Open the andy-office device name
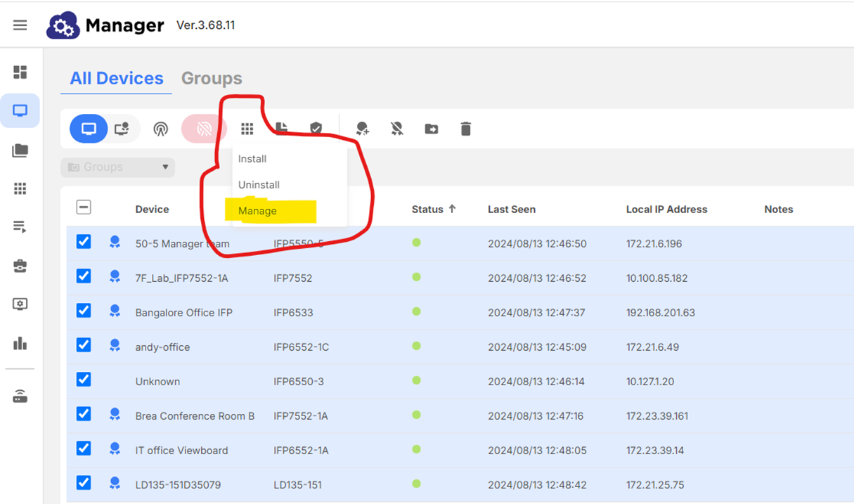 [162, 347]
